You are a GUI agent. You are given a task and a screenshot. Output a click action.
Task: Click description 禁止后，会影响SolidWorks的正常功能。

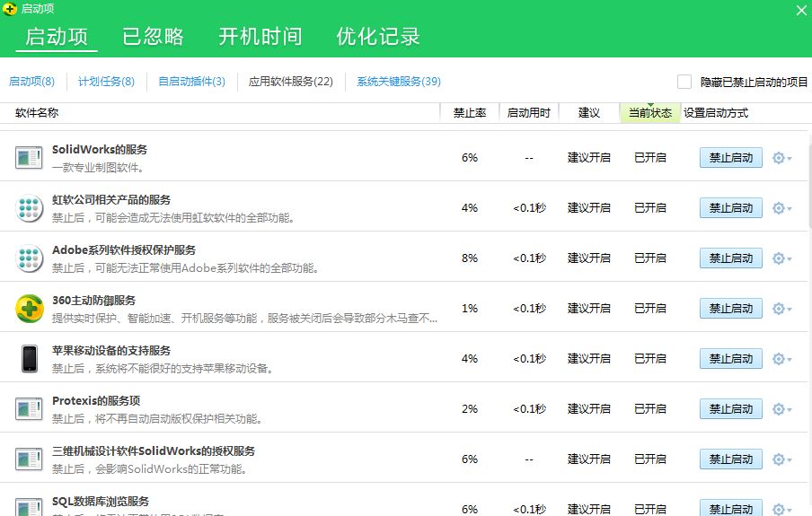[150, 469]
